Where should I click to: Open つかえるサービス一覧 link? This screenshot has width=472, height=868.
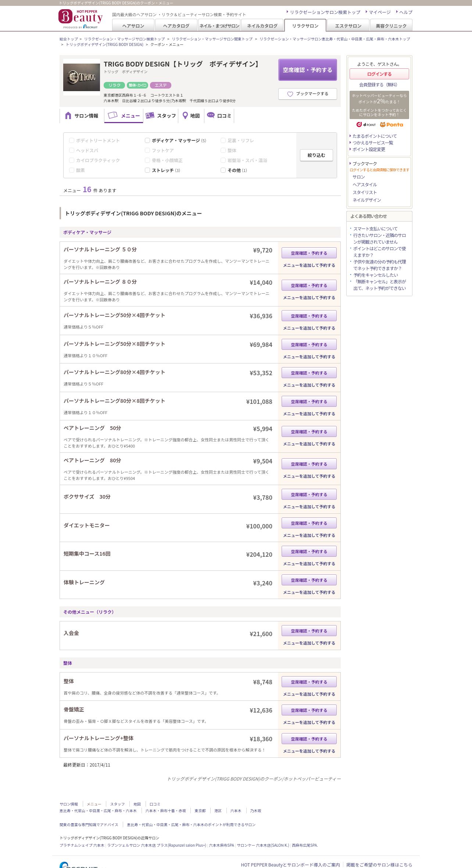373,143
